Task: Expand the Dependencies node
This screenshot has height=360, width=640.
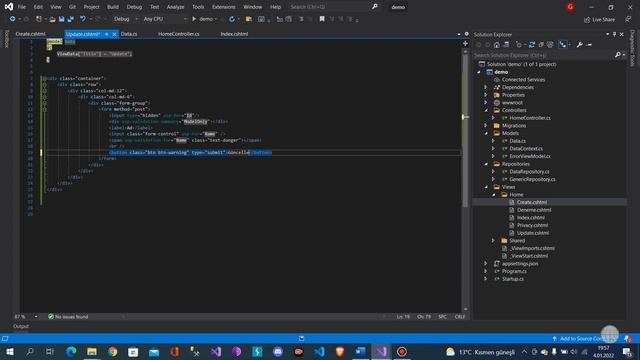Action: coord(486,87)
